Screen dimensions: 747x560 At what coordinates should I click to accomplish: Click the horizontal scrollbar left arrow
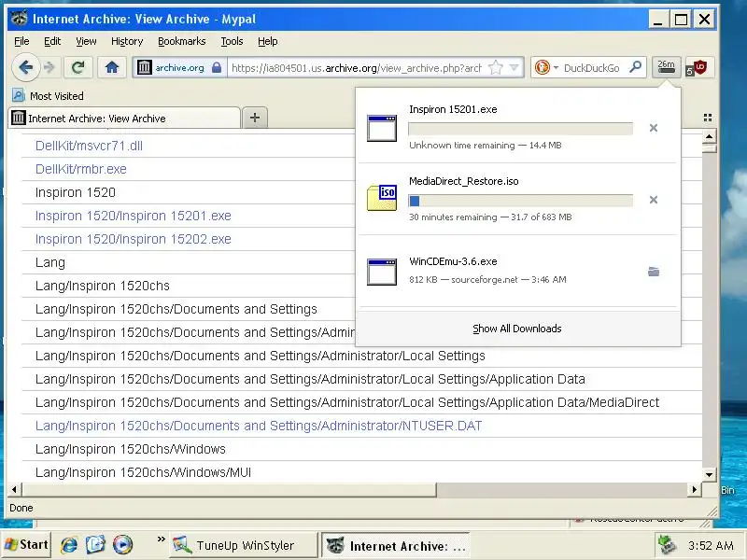(14, 489)
